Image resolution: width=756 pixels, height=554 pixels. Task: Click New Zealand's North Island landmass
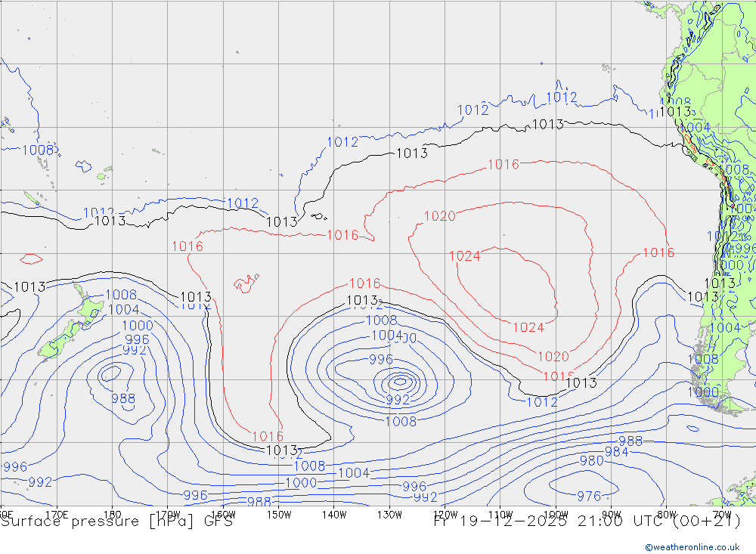point(88,306)
